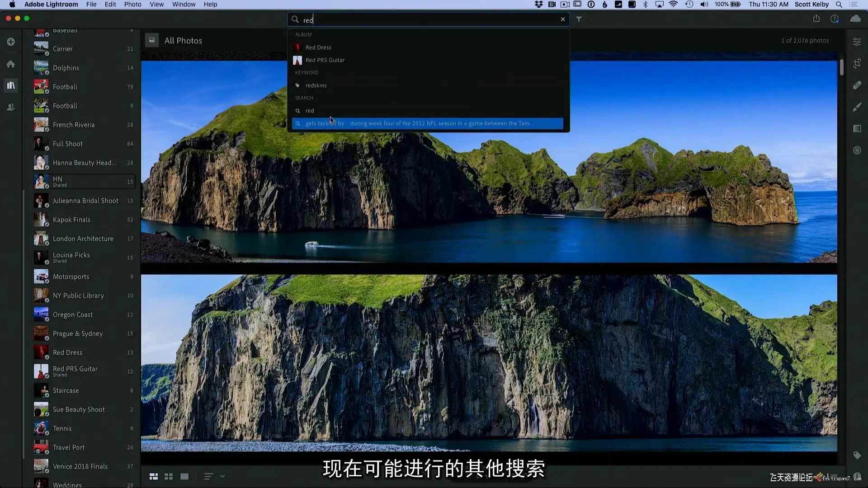
Task: Open the Photo menu
Action: [132, 4]
